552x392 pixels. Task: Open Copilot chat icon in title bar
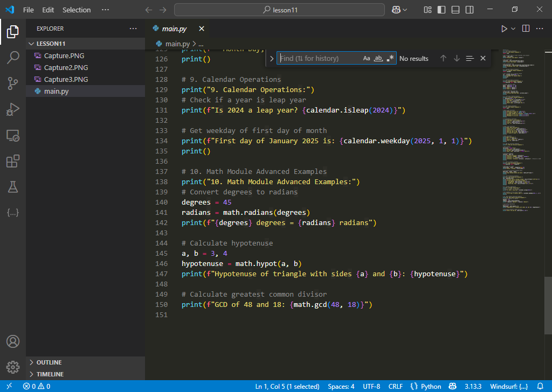(x=396, y=10)
